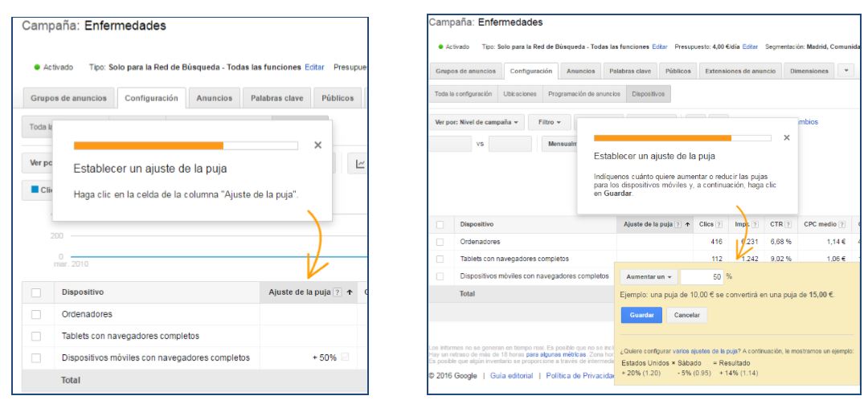Tick the header checkbox in right screenshot table
Image resolution: width=868 pixels, height=400 pixels.
click(440, 225)
